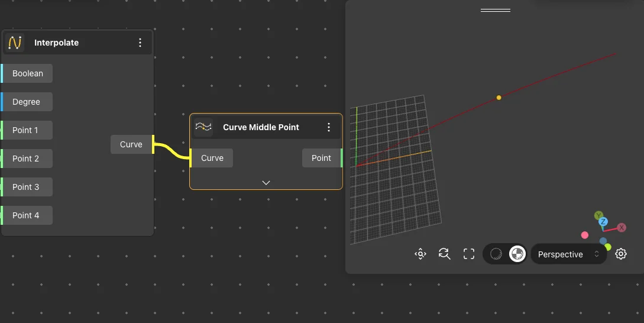Click the Y axis on the gizmo
Screen dimensions: 644x323
click(x=599, y=215)
